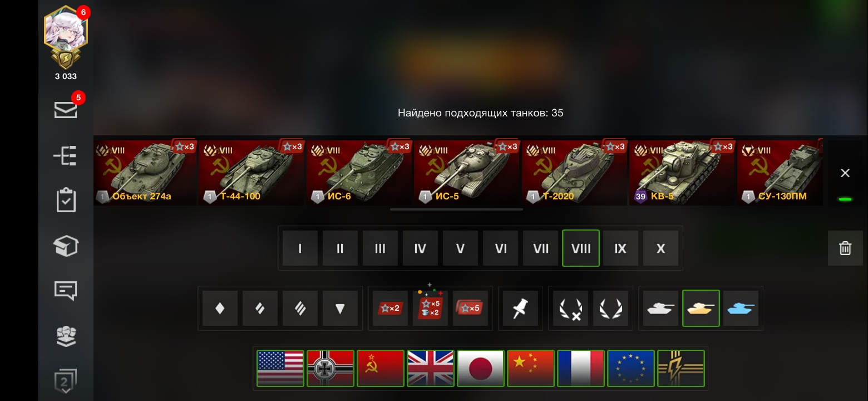Open the mail inbox icon
Screen dimensions: 868x401
(66, 110)
